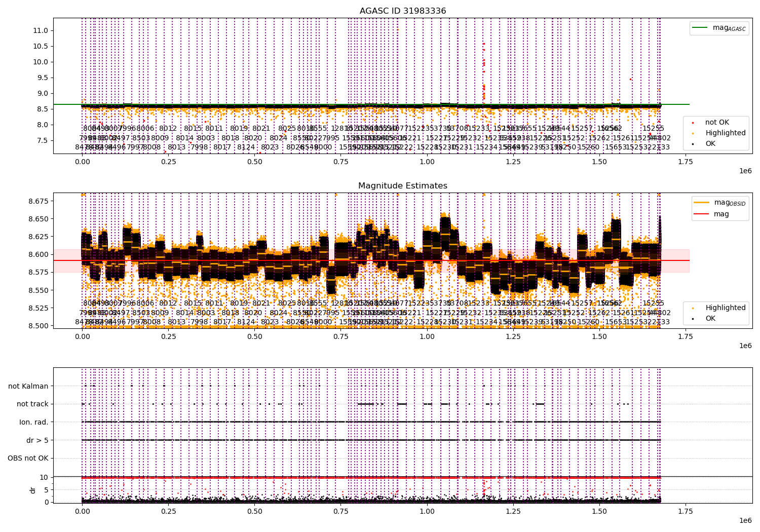Click obsid label 8124 in Magnitude Estimates plot

tap(246, 322)
